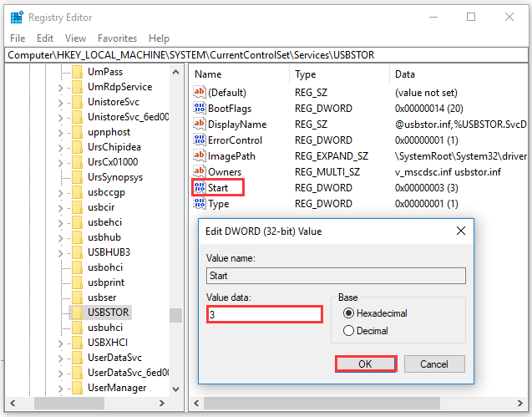Select the ErrorControl DWORD value icon
The width and height of the screenshot is (532, 417).
coord(199,140)
